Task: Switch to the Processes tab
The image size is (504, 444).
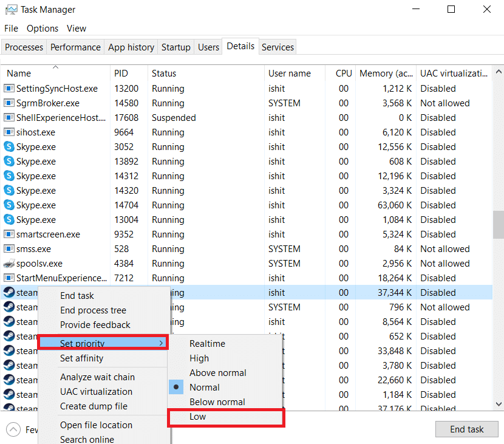Action: pyautogui.click(x=24, y=47)
